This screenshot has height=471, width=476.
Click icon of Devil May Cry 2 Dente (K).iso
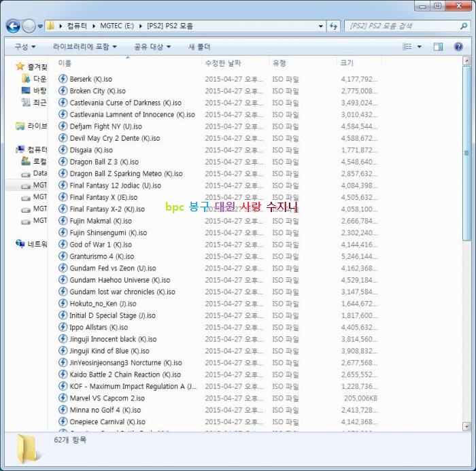point(63,138)
